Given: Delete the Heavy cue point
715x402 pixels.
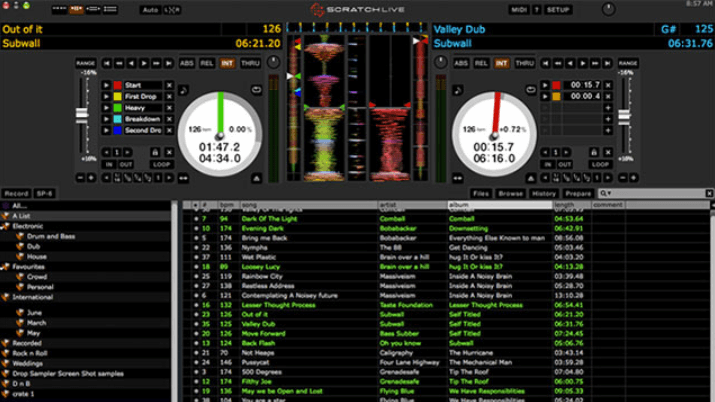Looking at the screenshot, I should tap(169, 108).
